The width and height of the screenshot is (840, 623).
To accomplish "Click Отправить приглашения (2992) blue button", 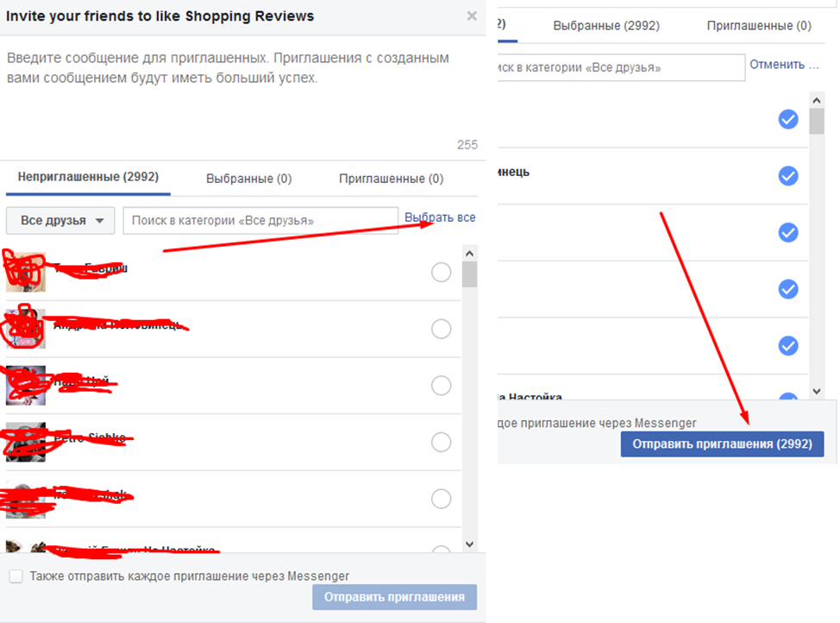I will tap(722, 444).
